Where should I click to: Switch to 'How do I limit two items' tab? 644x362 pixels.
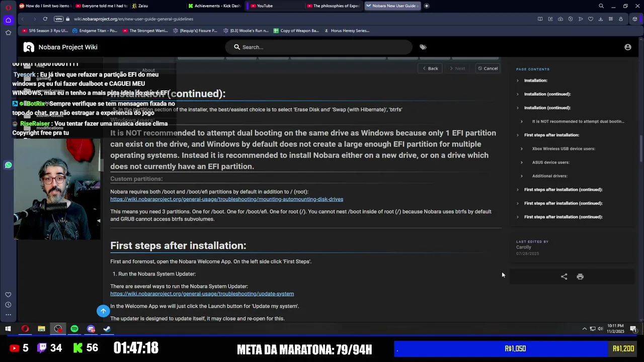pos(45,6)
